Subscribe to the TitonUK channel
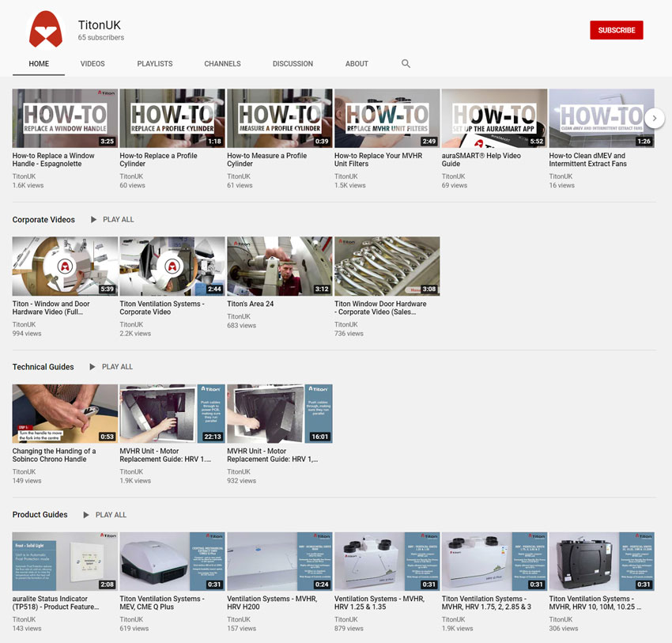The height and width of the screenshot is (643, 672). click(617, 29)
